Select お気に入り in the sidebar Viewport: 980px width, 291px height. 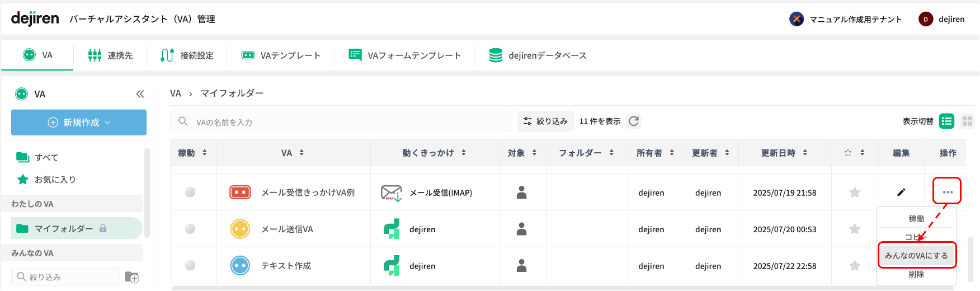[x=55, y=180]
